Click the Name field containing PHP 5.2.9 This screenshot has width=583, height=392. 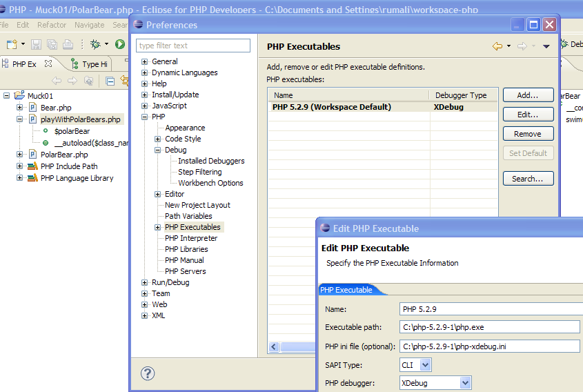[x=491, y=309]
